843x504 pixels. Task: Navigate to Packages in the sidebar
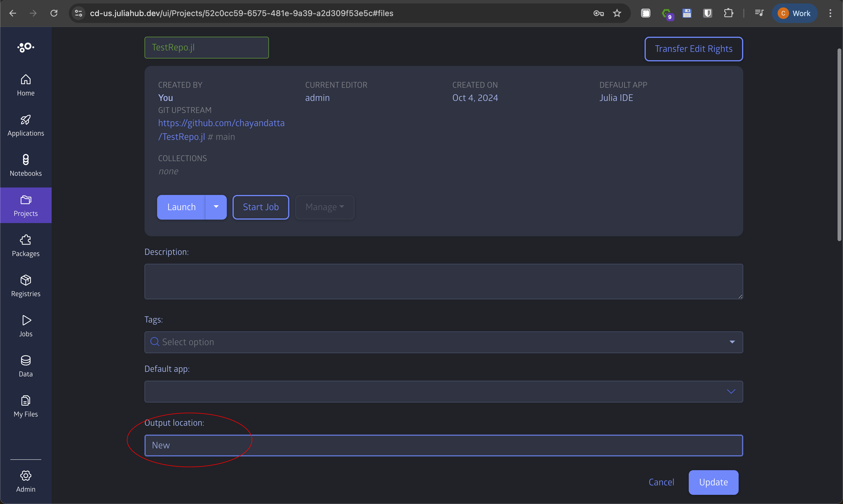point(26,245)
